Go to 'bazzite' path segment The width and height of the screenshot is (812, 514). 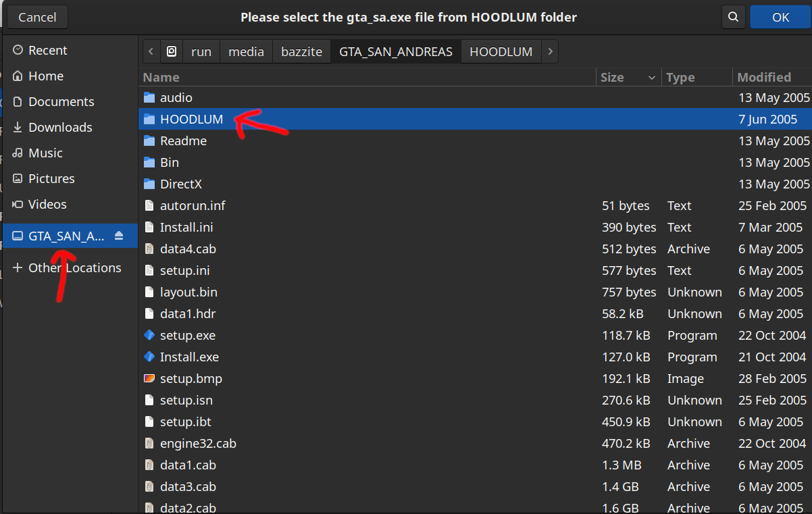click(x=301, y=51)
